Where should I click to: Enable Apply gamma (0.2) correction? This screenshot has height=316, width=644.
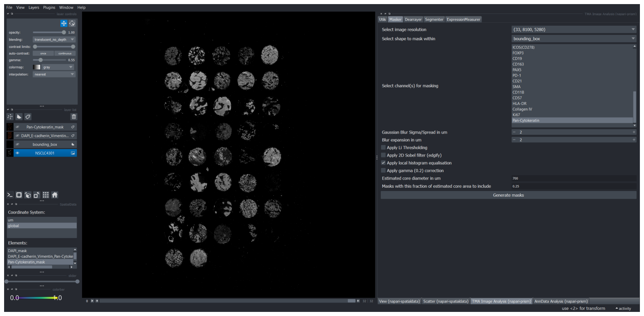(x=384, y=171)
